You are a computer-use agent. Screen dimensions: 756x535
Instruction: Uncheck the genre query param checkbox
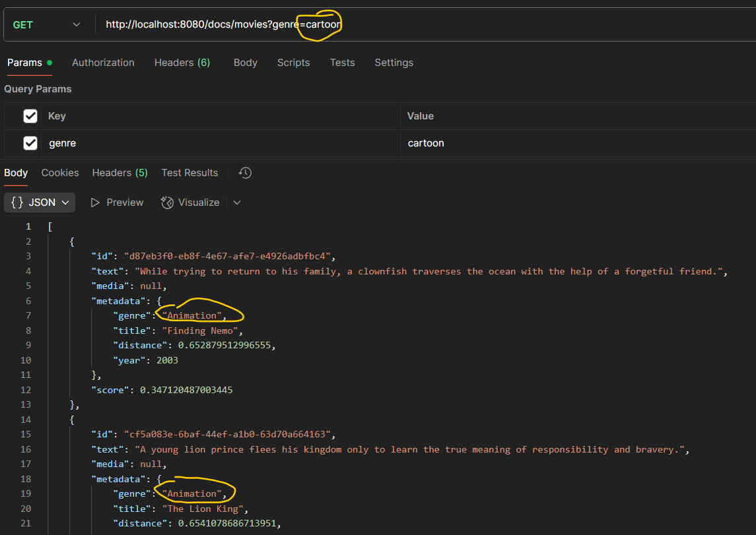coord(30,143)
